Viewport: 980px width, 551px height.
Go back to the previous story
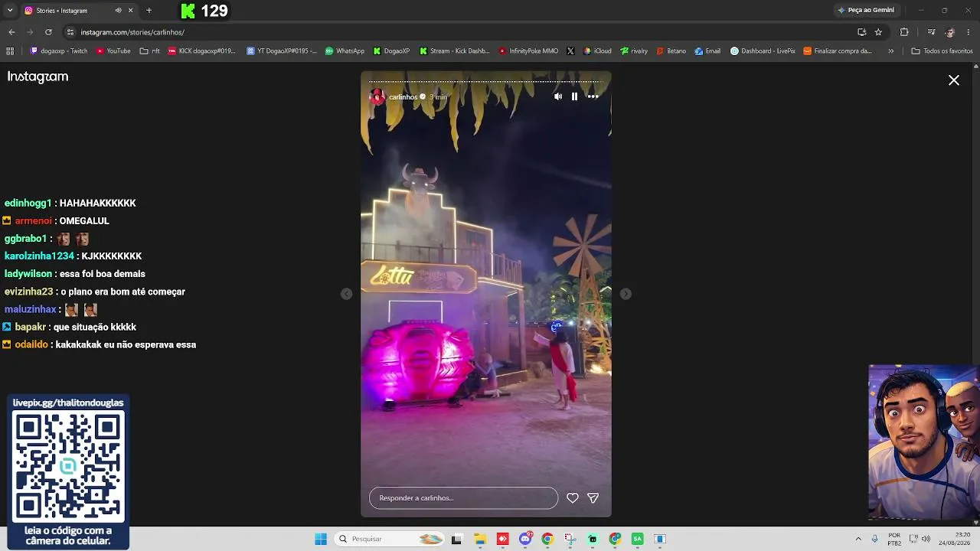[346, 294]
